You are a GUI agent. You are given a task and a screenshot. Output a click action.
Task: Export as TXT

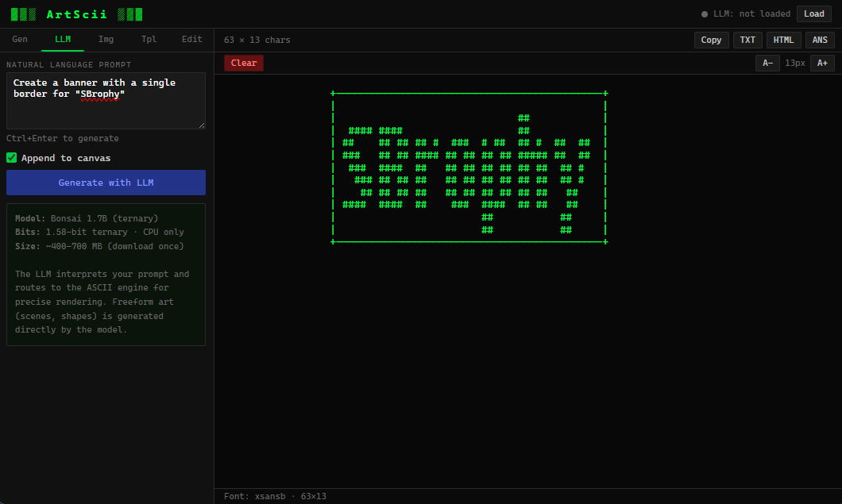tap(747, 40)
